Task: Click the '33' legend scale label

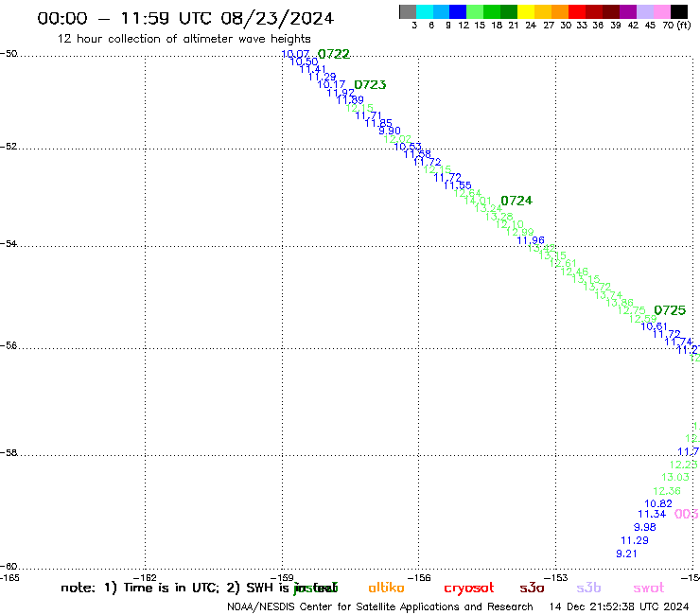Action: click(x=582, y=26)
